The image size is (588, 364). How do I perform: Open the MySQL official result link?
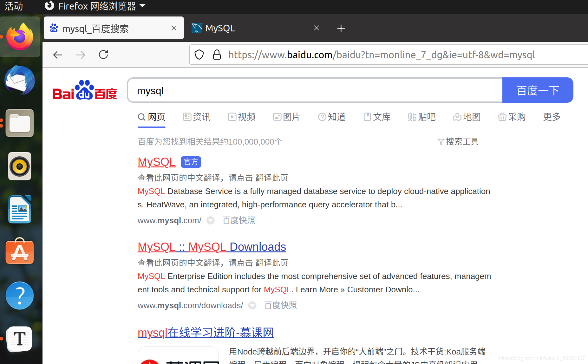tap(156, 162)
